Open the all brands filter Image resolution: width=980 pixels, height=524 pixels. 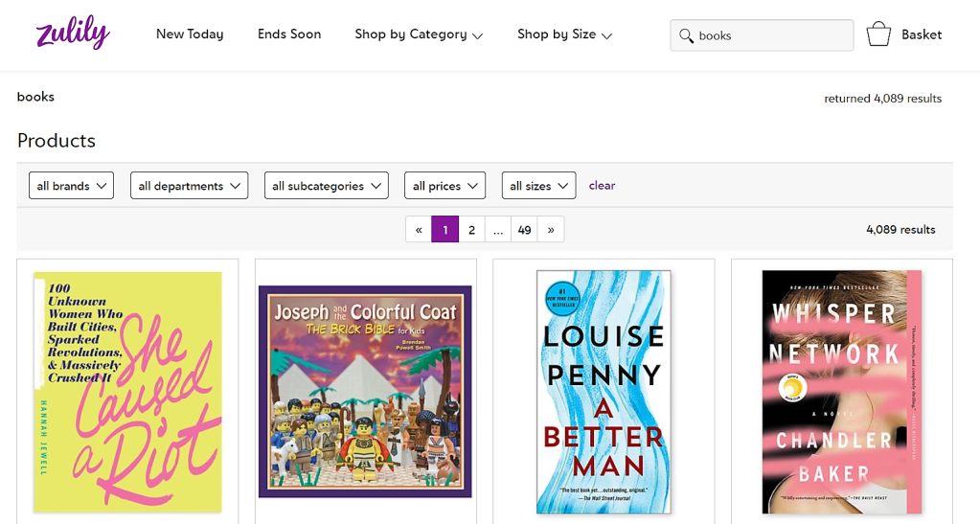pos(72,186)
